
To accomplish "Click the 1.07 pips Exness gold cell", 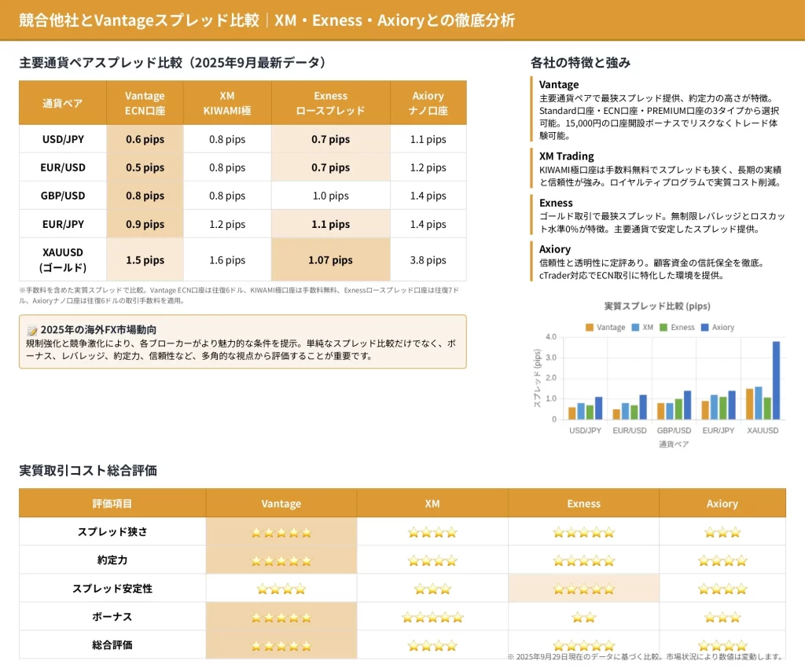I will [x=330, y=260].
